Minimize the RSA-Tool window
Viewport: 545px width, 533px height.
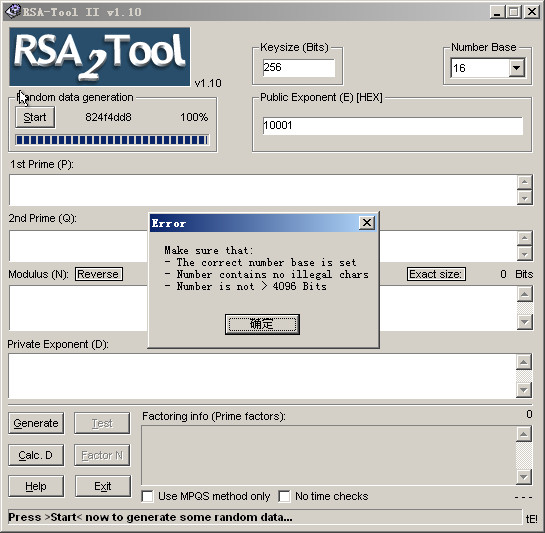click(497, 12)
